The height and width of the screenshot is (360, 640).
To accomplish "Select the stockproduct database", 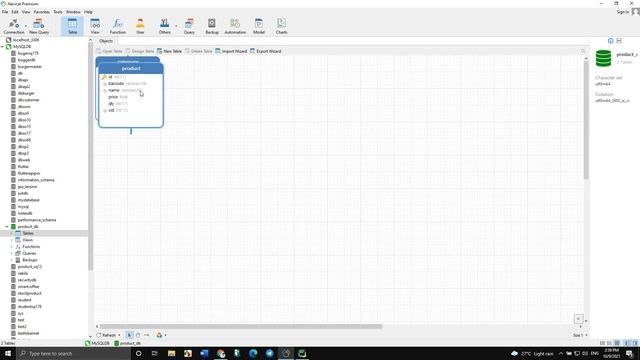I will coord(29,293).
